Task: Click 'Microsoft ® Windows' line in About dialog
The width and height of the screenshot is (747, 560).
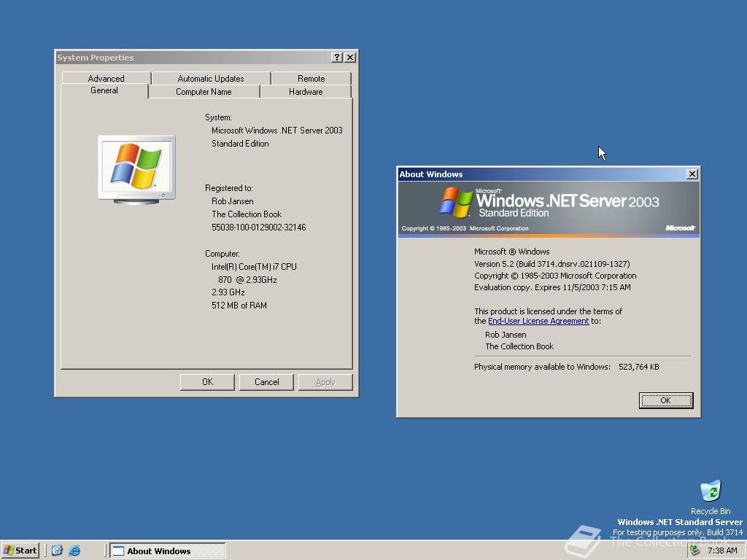Action: [x=511, y=252]
